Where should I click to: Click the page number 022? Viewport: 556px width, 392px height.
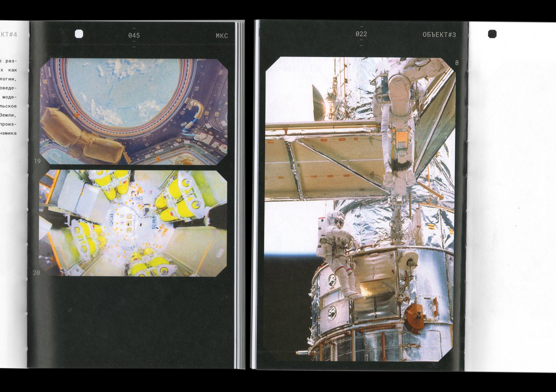(x=361, y=34)
